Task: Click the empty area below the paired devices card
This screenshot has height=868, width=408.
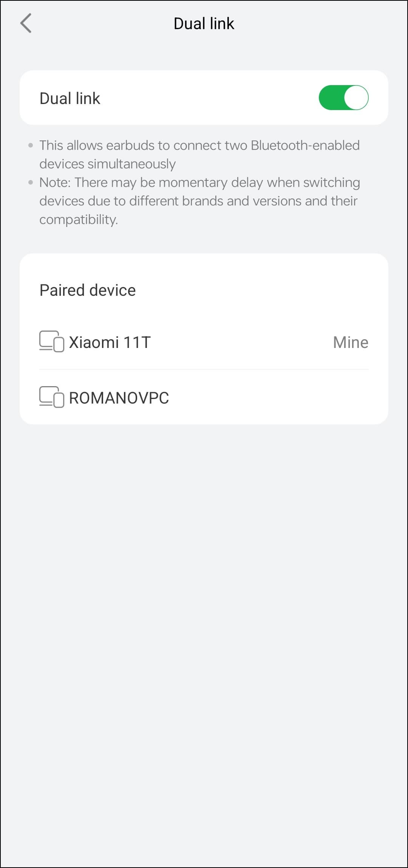Action: (x=204, y=605)
